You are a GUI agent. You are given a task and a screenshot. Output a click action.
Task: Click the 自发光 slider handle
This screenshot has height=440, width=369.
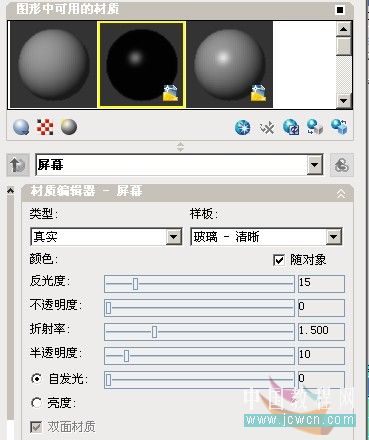108,380
